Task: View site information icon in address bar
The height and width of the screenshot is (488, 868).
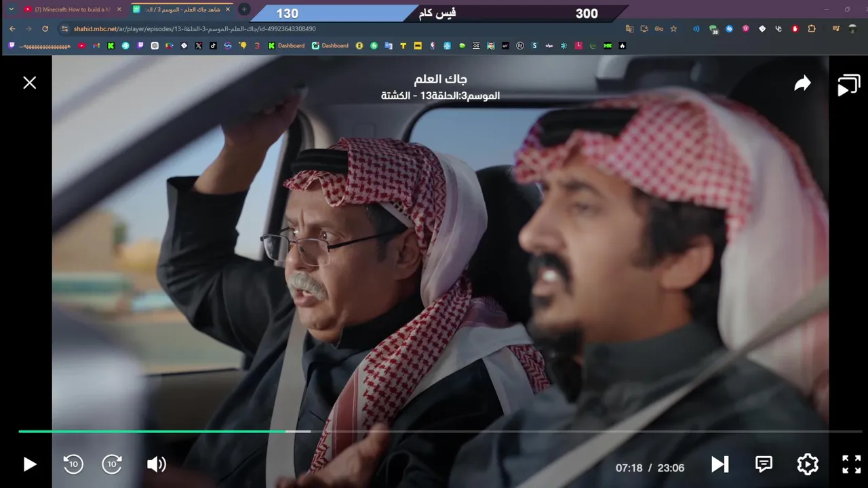Action: (64, 28)
